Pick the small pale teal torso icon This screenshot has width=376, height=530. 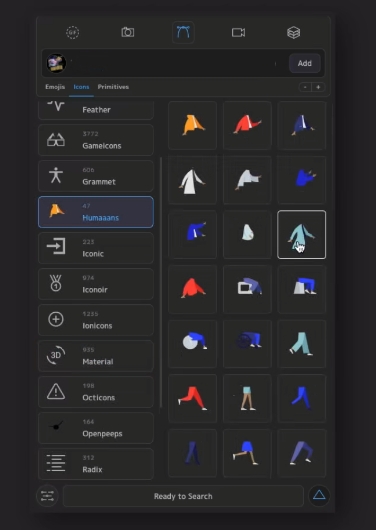click(x=247, y=235)
